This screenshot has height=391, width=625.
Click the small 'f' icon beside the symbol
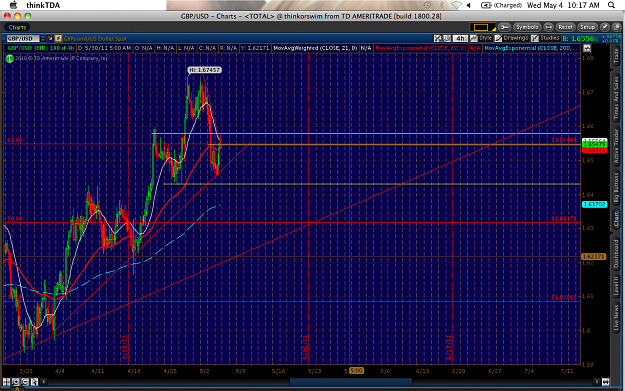pyautogui.click(x=58, y=39)
